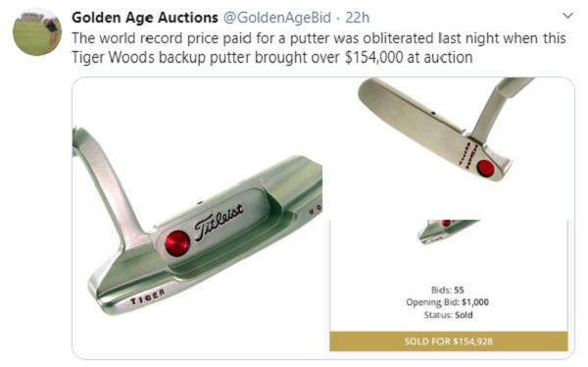Open the Golden Age Auctions profile avatar
Viewport: 588px width, 367px height.
[37, 32]
